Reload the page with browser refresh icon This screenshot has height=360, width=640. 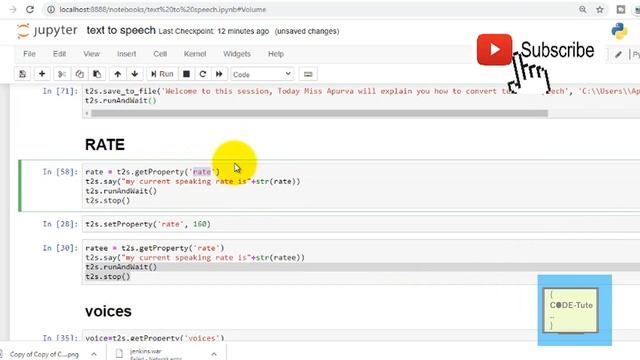click(30, 9)
